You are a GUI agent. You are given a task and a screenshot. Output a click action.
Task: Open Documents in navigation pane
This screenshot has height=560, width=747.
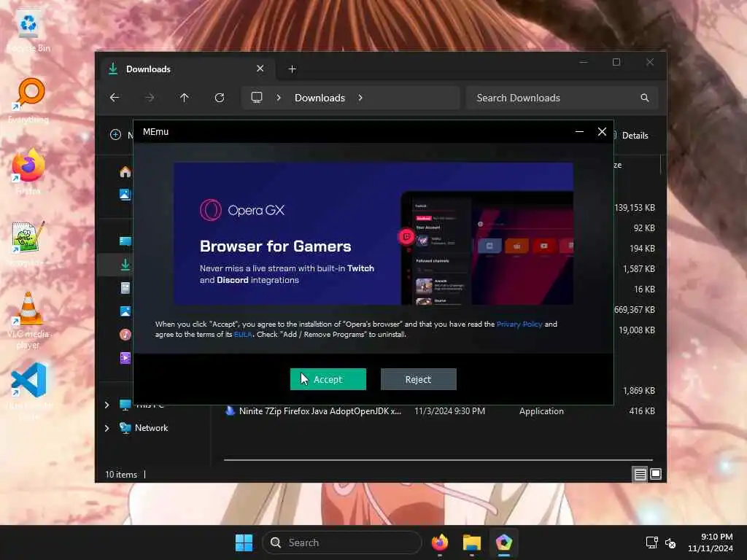125,287
